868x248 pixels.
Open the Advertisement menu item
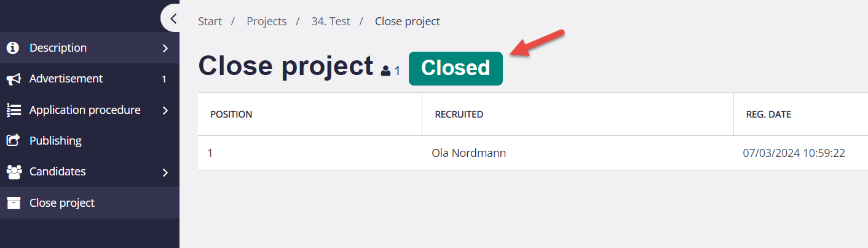[x=90, y=79]
